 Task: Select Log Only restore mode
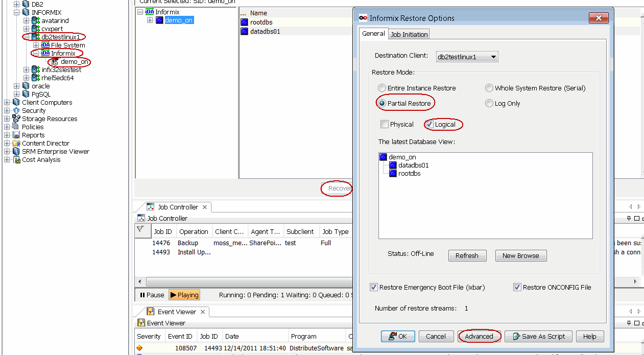point(489,103)
